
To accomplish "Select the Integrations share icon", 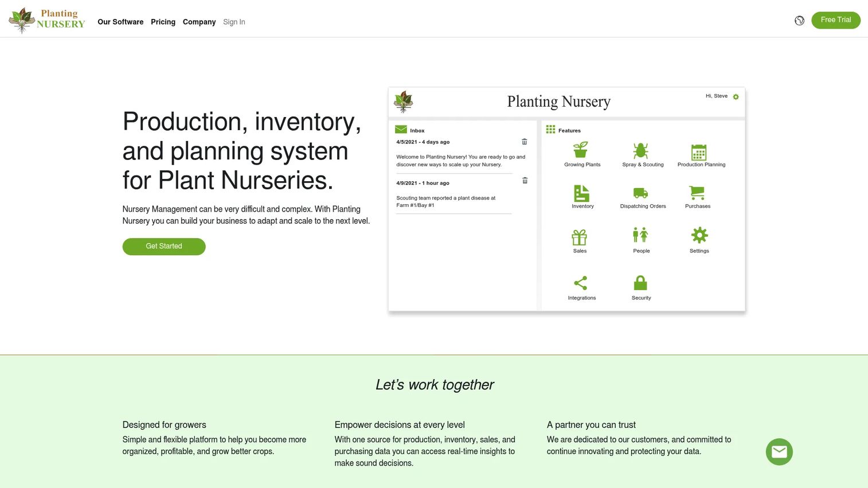I will pyautogui.click(x=580, y=283).
